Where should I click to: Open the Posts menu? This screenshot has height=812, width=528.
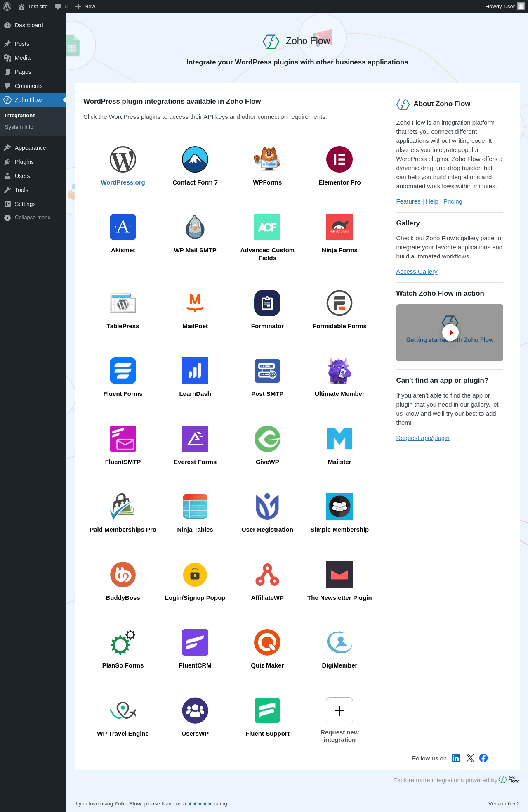pos(33,44)
